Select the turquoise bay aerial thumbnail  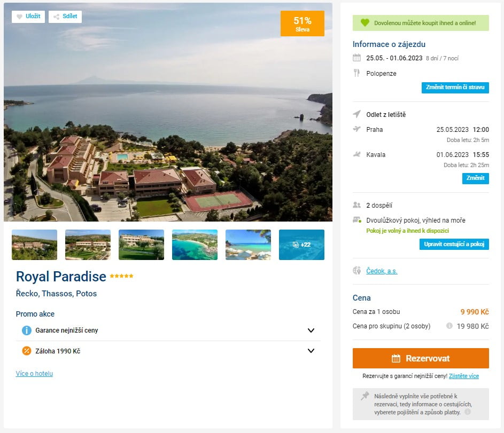[x=195, y=245]
